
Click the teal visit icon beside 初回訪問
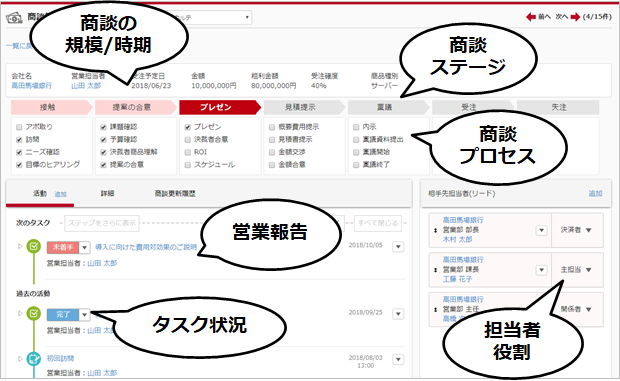click(x=34, y=359)
